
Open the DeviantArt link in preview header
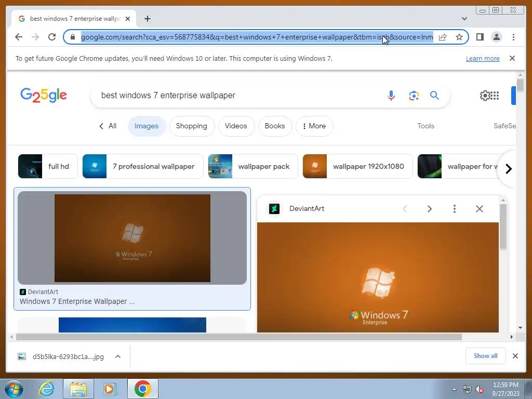(307, 209)
